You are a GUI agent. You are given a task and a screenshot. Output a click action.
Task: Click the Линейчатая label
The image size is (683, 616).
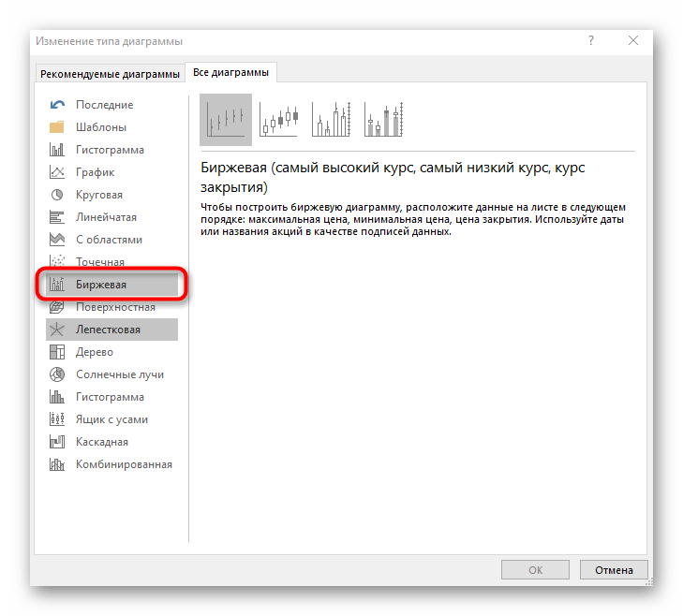(x=106, y=217)
